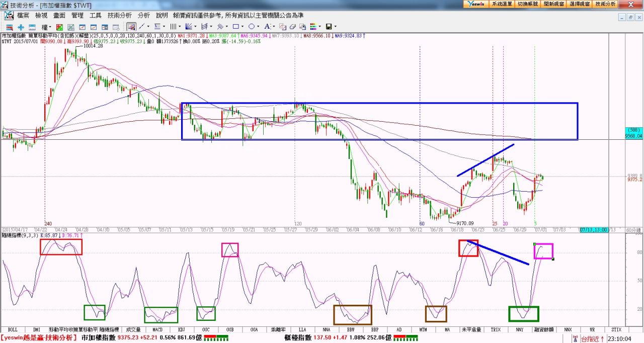
Task: Click the floppy disk save icon
Action: (329, 27)
